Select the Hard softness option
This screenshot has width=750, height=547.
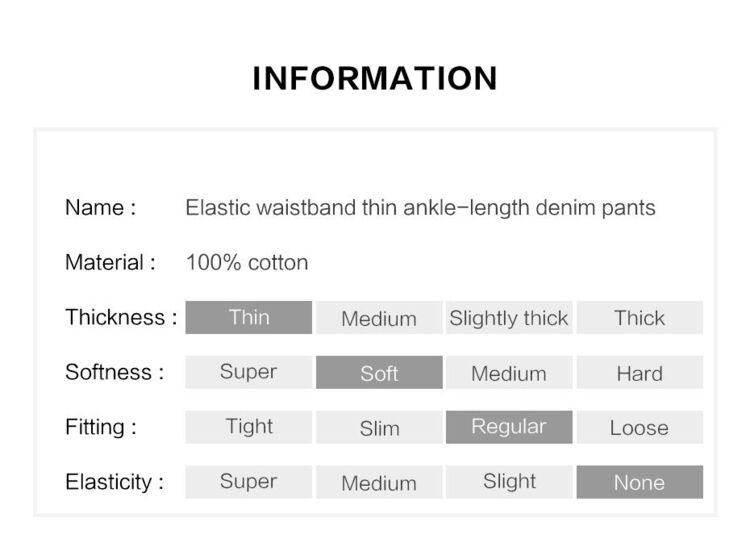click(640, 372)
